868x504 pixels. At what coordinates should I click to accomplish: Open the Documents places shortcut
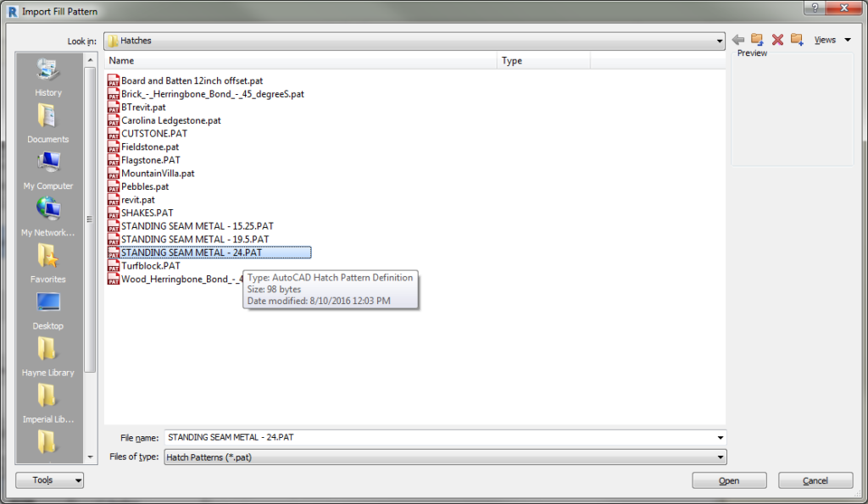point(48,124)
